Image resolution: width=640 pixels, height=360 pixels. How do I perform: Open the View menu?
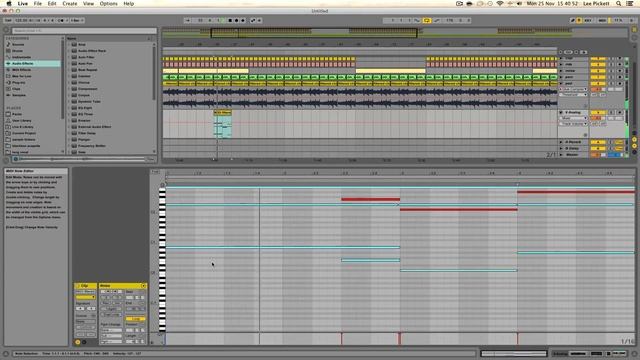coord(88,4)
